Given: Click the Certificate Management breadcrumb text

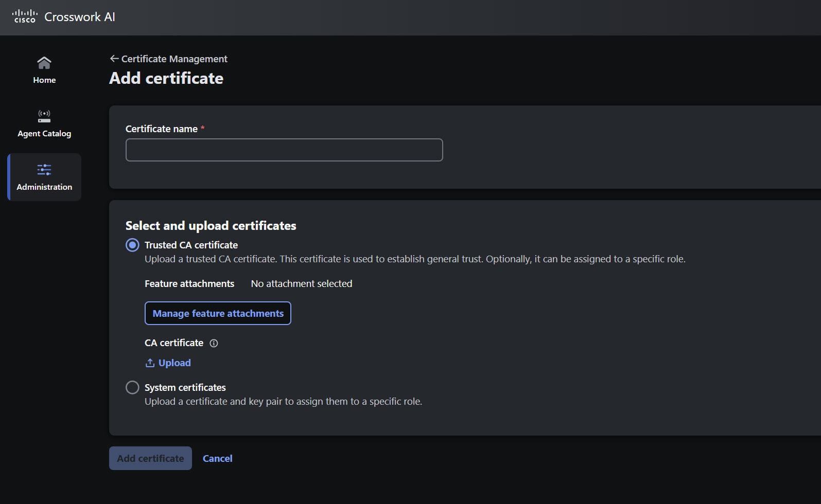Looking at the screenshot, I should 174,59.
